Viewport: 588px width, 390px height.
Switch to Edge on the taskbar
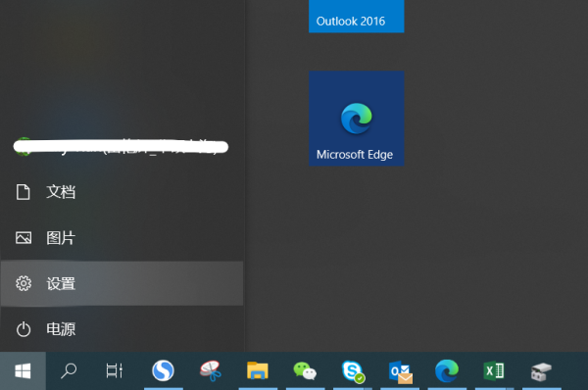coord(447,370)
